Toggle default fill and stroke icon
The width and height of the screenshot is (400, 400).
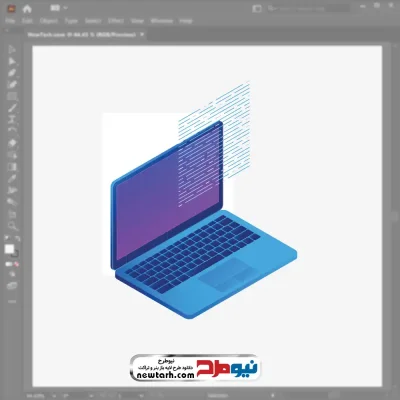7,239
